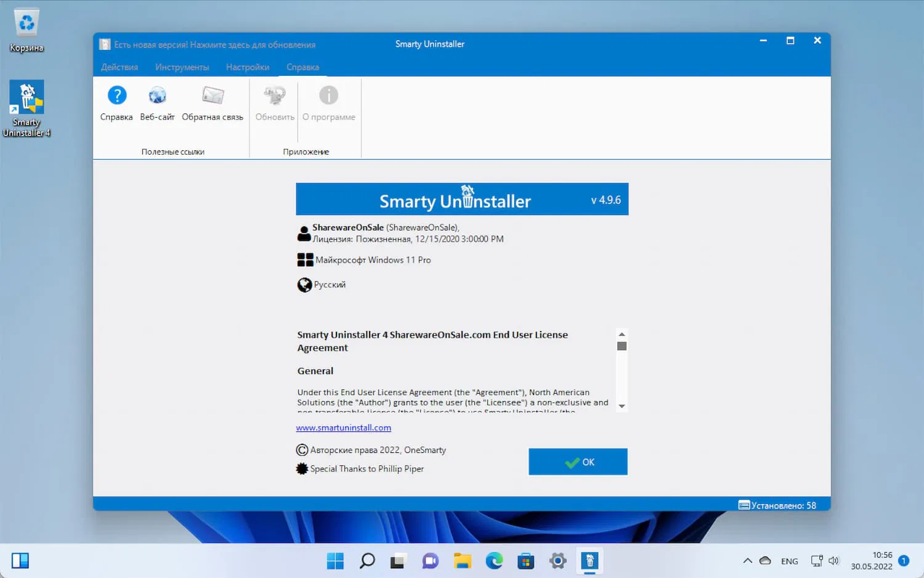Click the Smarty Uninstaller taskbar icon
924x578 pixels.
[x=590, y=561]
